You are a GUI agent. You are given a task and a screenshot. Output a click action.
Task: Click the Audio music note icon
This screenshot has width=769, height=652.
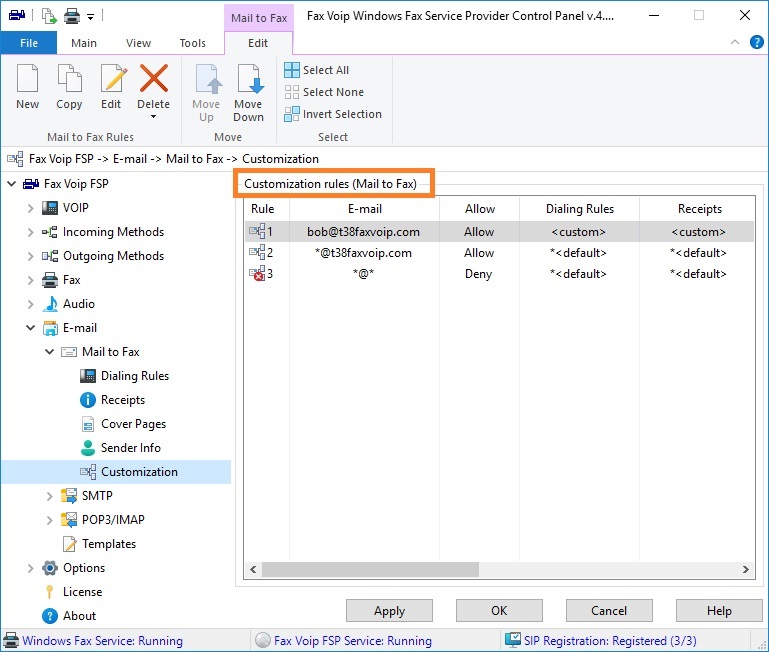[x=50, y=304]
